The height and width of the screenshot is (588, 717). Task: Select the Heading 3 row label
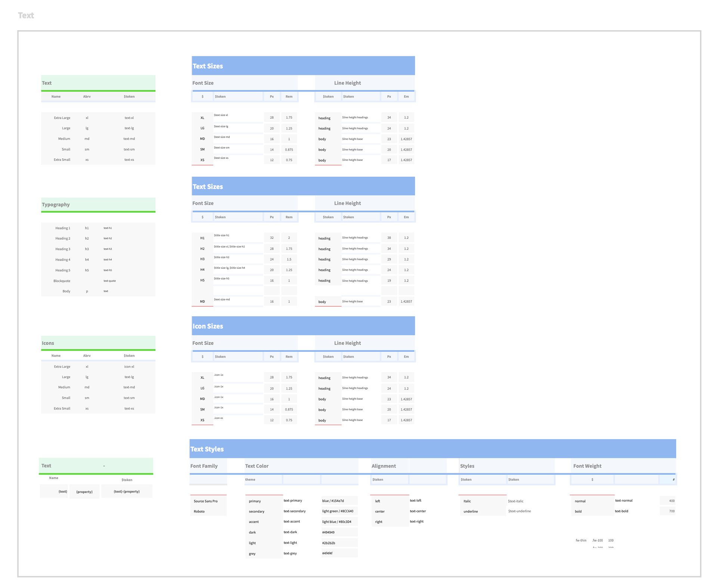coord(62,249)
